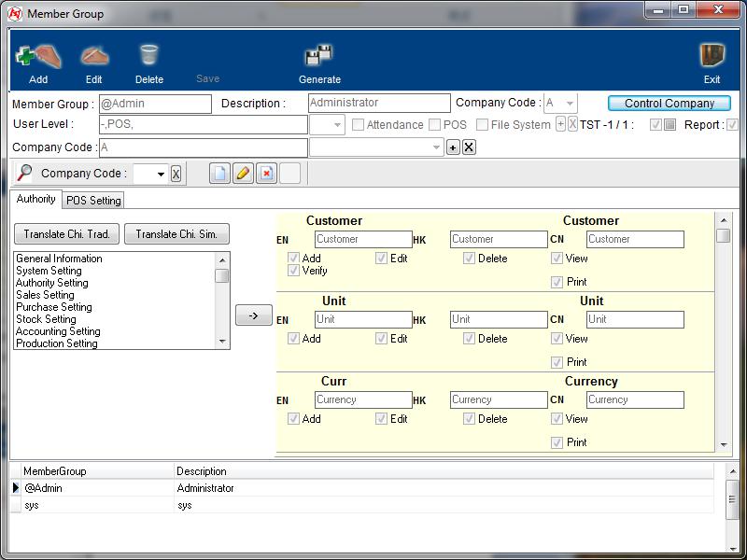This screenshot has width=747, height=560.
Task: Click authority panel scroll up arrow
Action: tap(723, 220)
